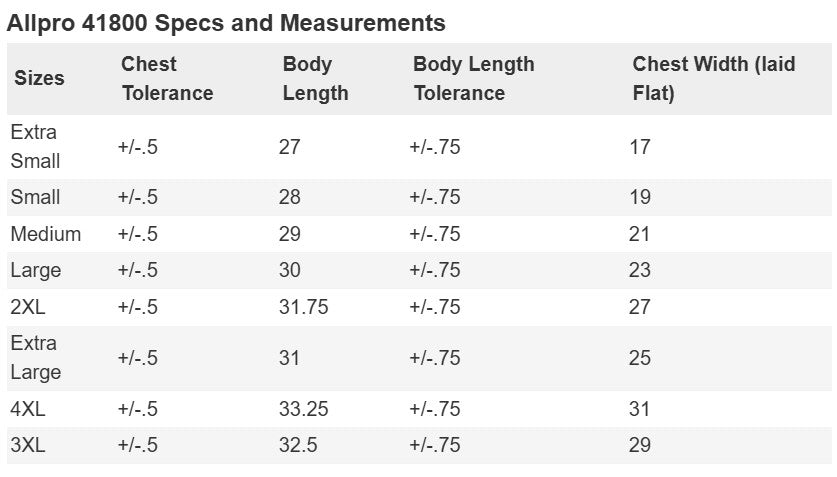Click the 32.5 body length value
This screenshot has height=477, width=837.
click(298, 445)
